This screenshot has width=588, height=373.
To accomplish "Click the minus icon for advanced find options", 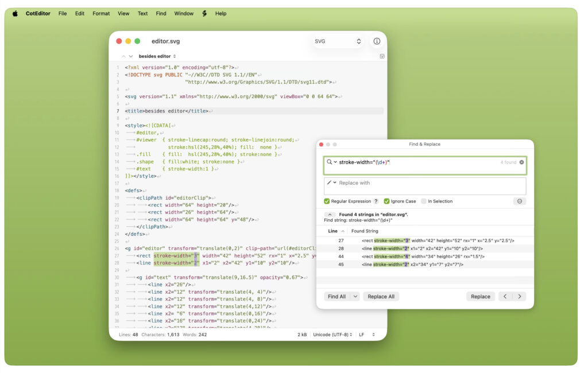I will point(520,201).
